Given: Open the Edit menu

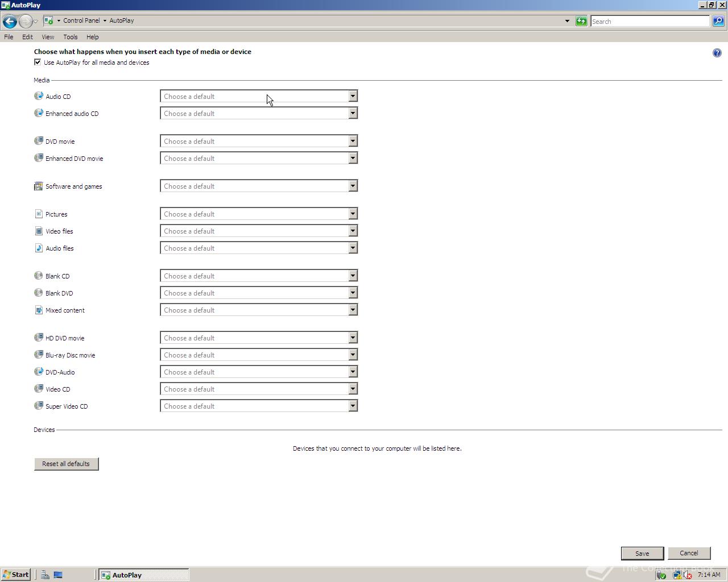Looking at the screenshot, I should point(27,37).
